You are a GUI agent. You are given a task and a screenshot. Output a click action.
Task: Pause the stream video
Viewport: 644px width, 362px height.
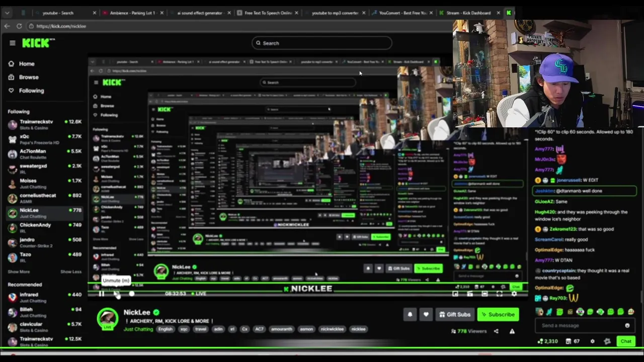coord(102,294)
